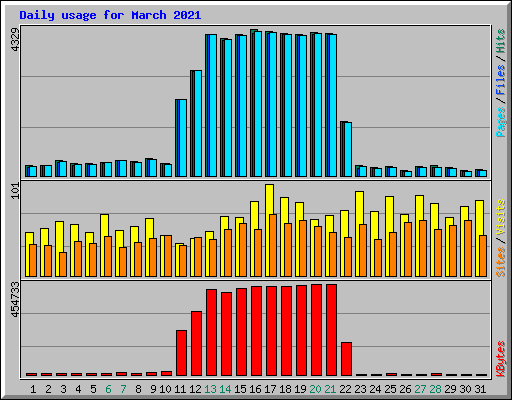Click the day 24 axis label
This screenshot has height=400, width=512.
pyautogui.click(x=375, y=389)
